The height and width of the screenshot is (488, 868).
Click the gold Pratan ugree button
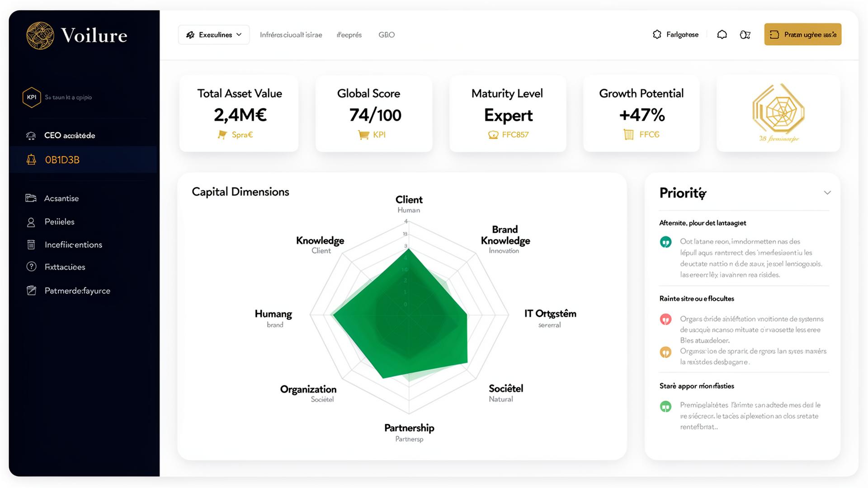pos(802,34)
